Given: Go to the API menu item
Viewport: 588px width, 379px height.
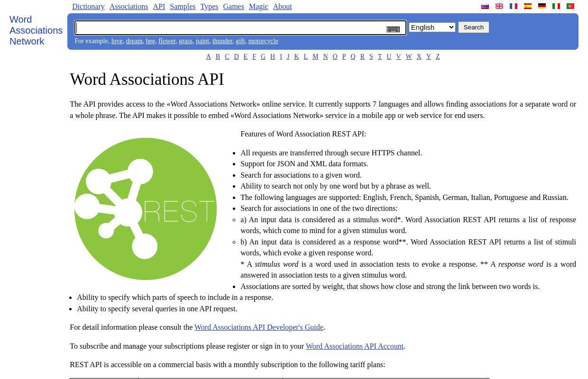Looking at the screenshot, I should 159,7.
